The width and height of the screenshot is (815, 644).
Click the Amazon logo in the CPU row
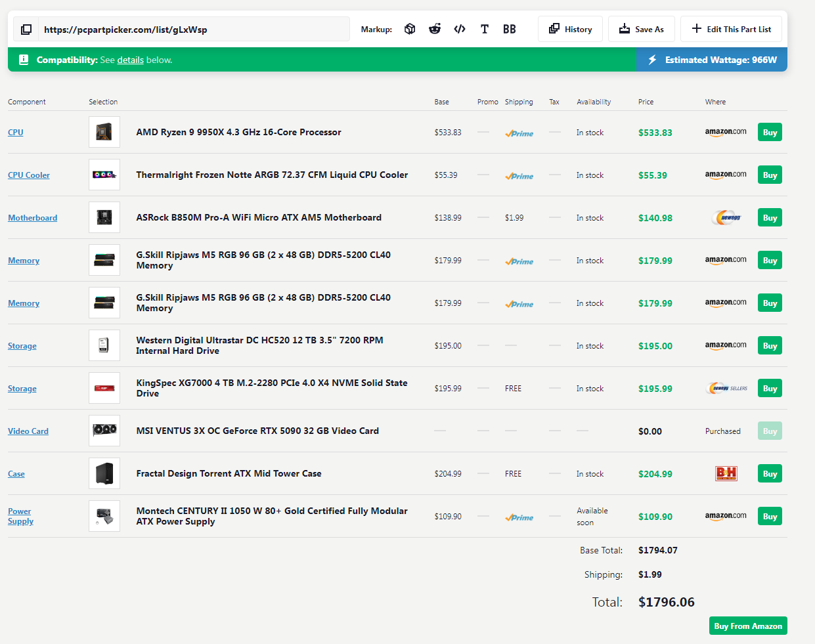pyautogui.click(x=726, y=132)
